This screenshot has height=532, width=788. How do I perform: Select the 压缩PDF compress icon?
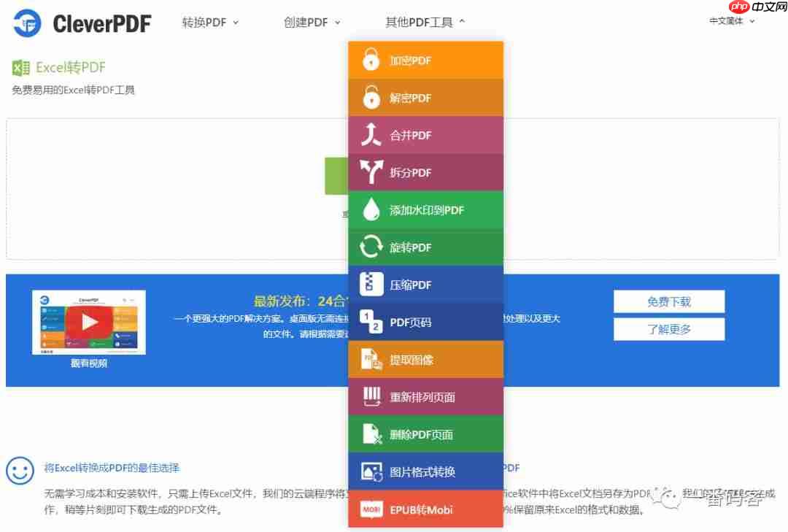(371, 284)
